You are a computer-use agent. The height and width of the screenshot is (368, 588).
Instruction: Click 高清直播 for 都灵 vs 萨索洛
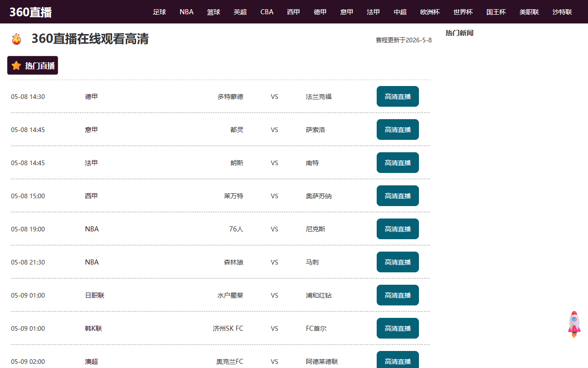[398, 130]
